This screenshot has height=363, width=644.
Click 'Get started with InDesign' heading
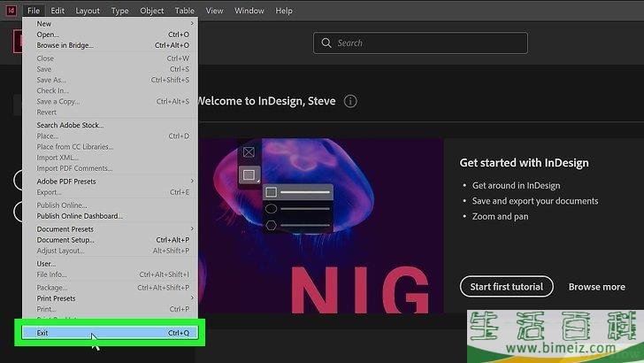[524, 163]
